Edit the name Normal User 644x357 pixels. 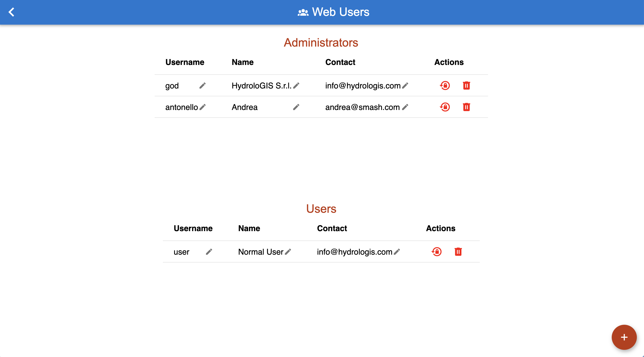click(288, 252)
